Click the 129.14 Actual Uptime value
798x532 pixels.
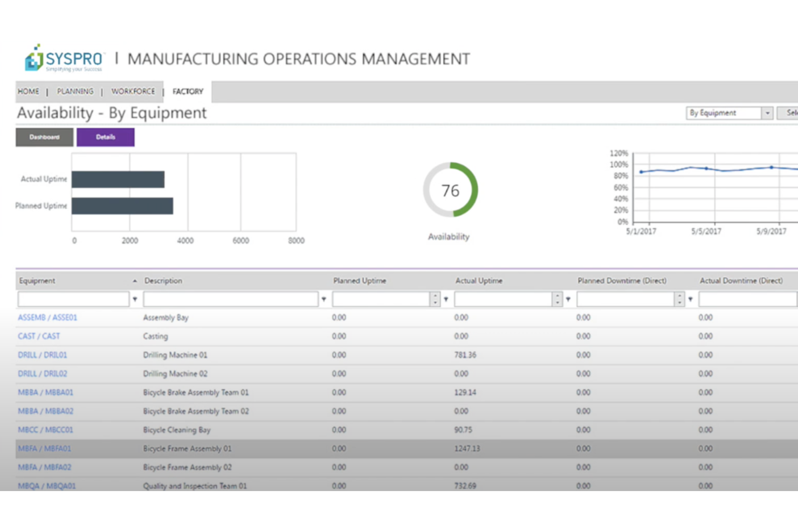pos(465,392)
